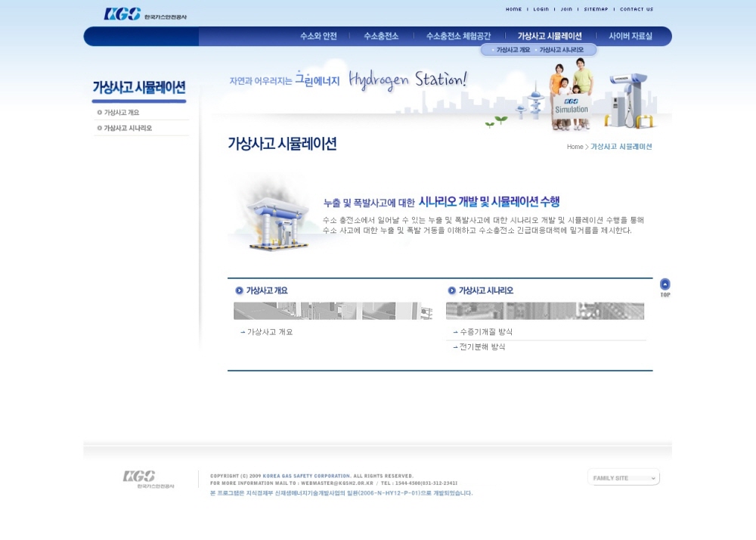
Task: Open 가상사고 개요 in the left sidebar
Action: click(122, 113)
